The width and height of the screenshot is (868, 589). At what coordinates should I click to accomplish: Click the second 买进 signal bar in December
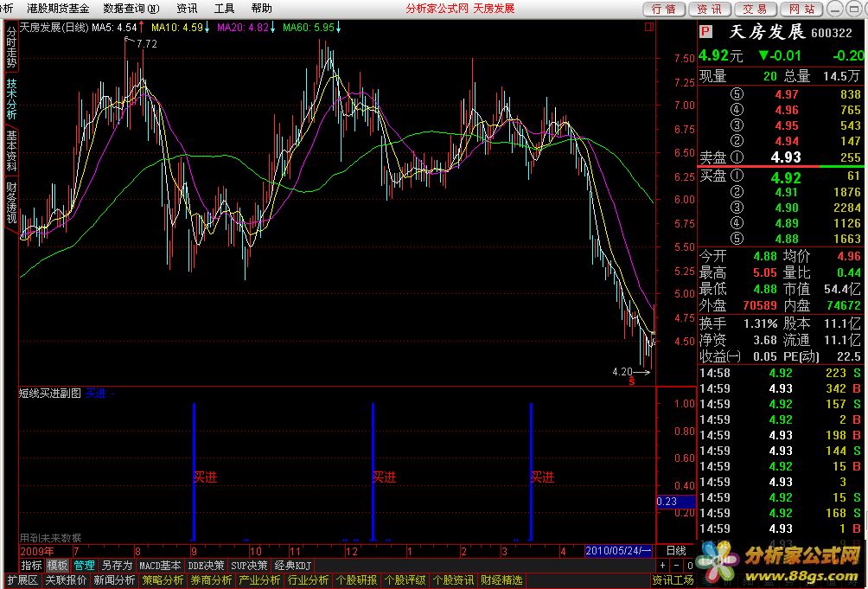pos(373,471)
